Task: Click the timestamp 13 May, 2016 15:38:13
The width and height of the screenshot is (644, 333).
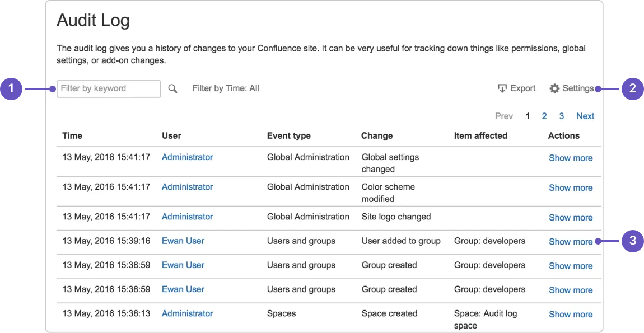Action: pos(106,313)
